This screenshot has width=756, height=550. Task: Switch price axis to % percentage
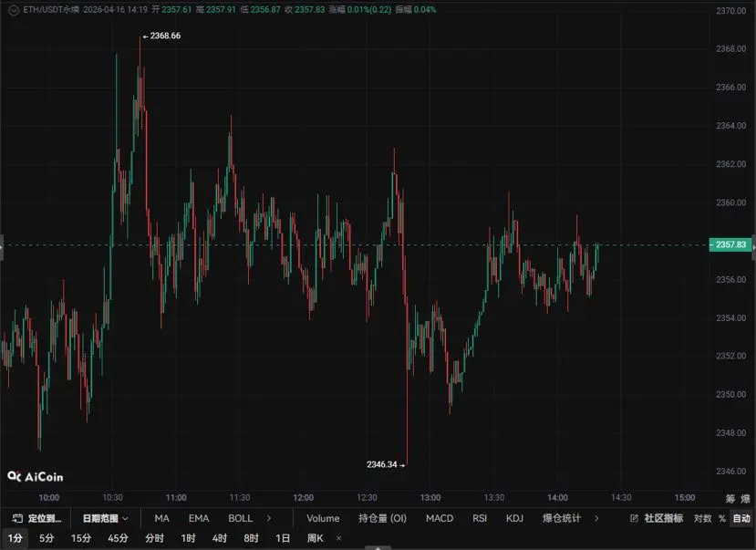[721, 518]
